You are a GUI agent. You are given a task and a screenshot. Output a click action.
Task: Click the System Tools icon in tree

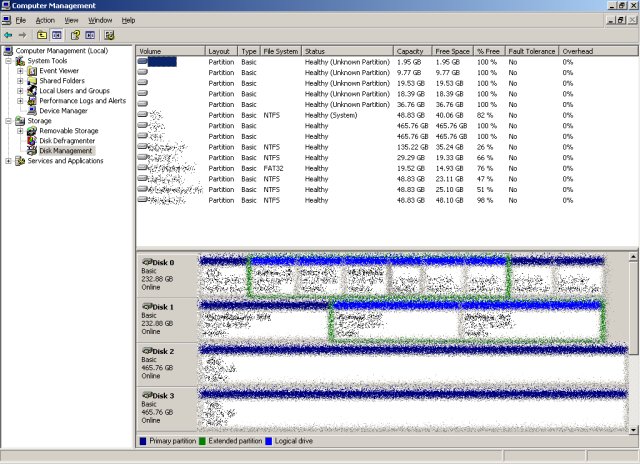tap(20, 61)
